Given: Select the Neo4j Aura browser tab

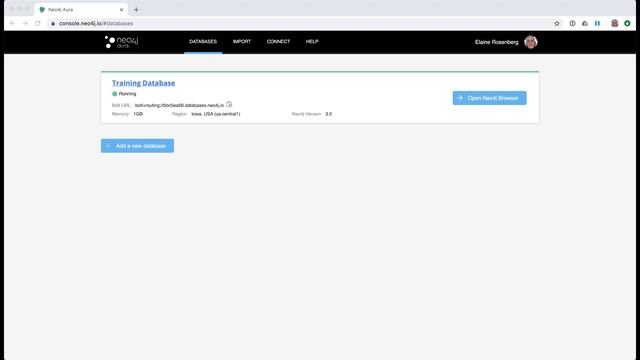Looking at the screenshot, I should pos(81,9).
